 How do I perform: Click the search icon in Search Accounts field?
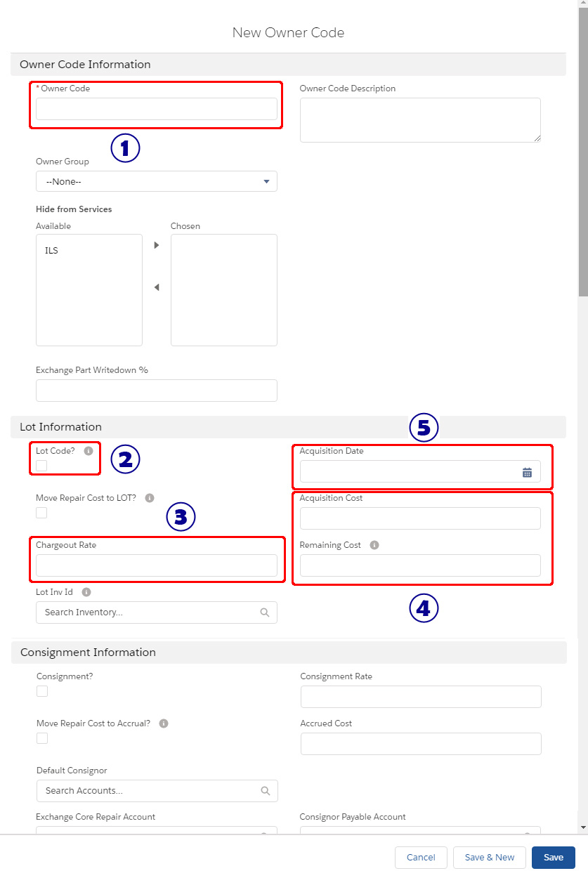click(266, 790)
